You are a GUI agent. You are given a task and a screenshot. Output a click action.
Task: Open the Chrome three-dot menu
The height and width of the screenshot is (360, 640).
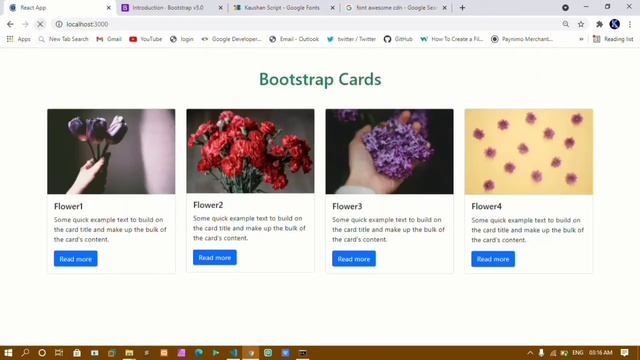630,24
